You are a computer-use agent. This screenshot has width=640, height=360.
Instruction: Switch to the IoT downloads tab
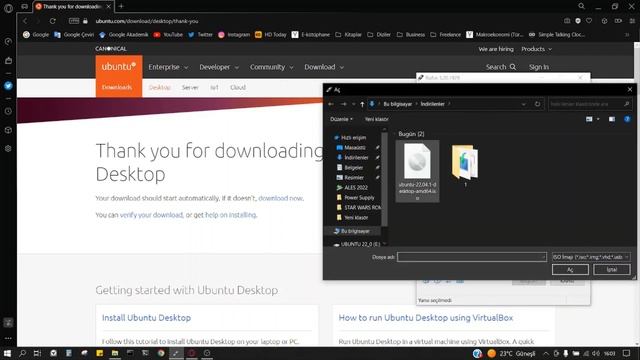point(214,87)
